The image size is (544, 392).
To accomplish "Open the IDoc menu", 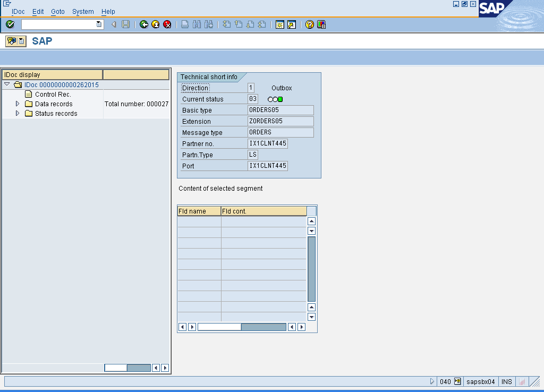I will click(18, 12).
